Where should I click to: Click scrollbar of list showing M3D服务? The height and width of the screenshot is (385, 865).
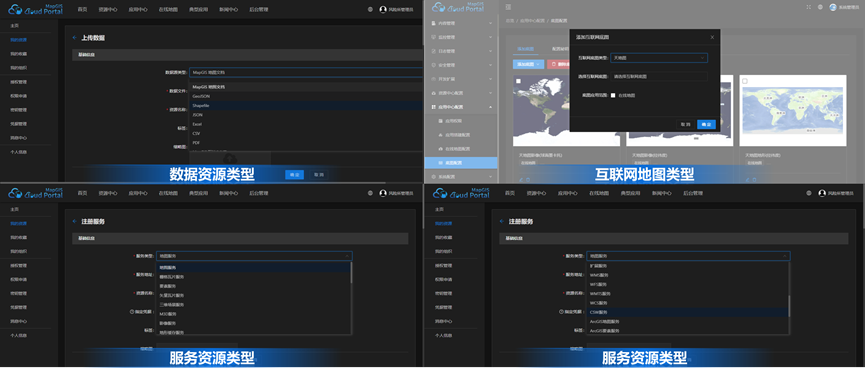(351, 273)
